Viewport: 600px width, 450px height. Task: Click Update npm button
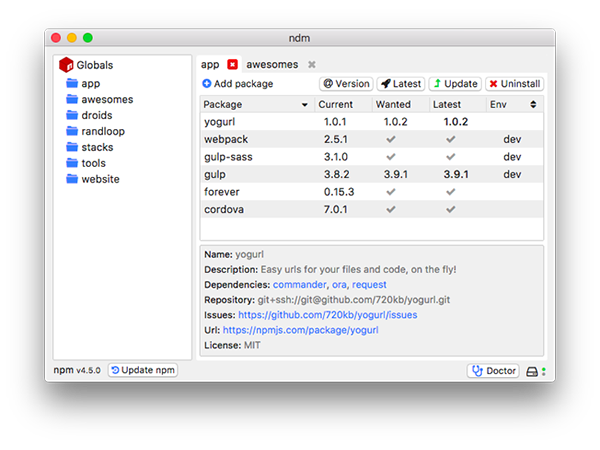pyautogui.click(x=143, y=371)
